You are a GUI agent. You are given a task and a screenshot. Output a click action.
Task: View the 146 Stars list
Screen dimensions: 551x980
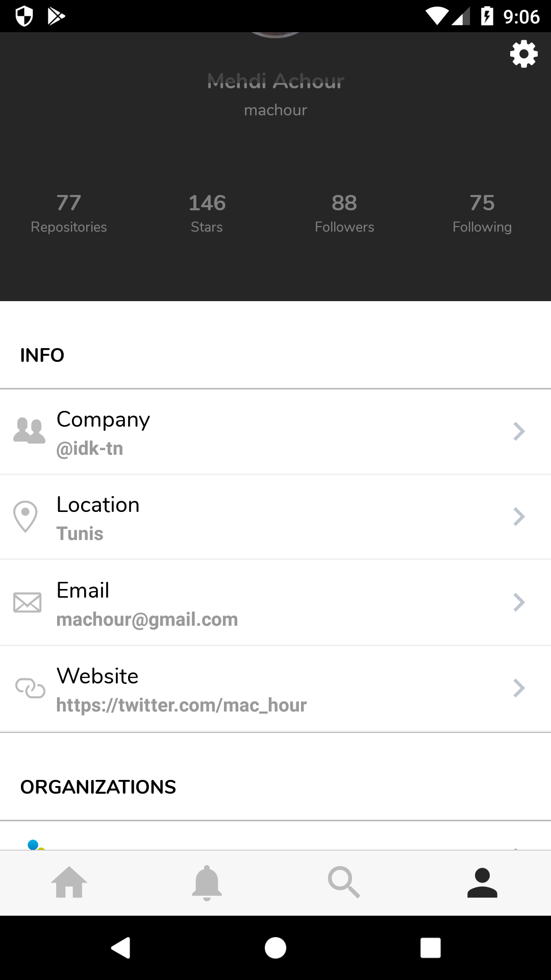click(207, 213)
